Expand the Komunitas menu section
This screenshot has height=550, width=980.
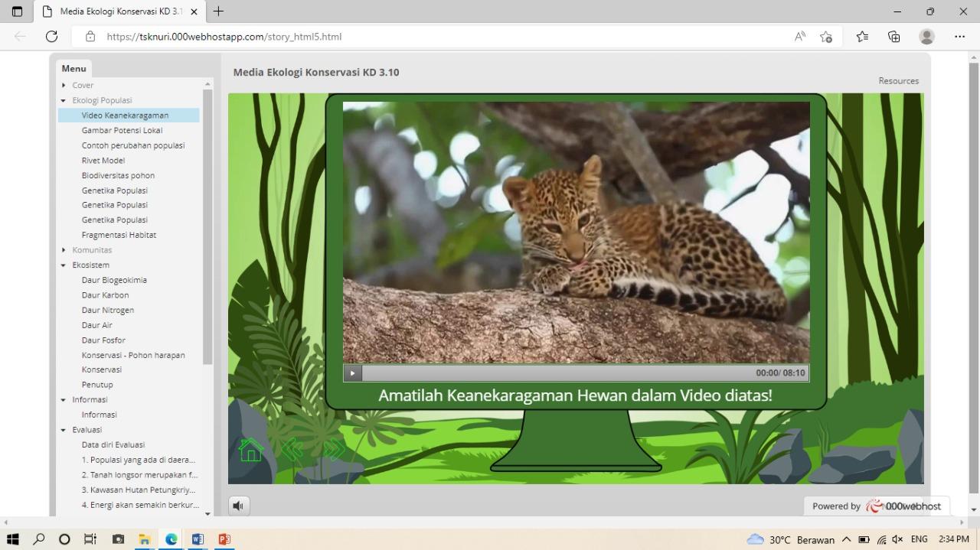(x=64, y=250)
